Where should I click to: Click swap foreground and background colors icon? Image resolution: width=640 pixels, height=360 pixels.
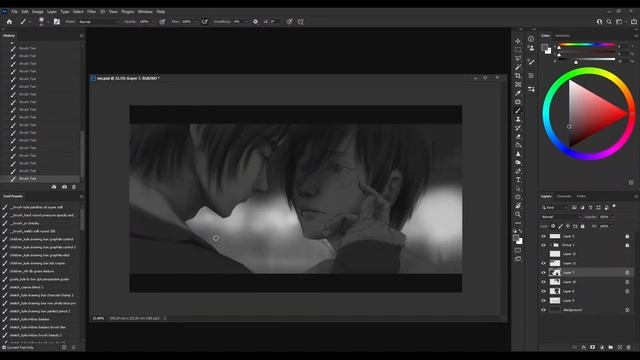(520, 231)
